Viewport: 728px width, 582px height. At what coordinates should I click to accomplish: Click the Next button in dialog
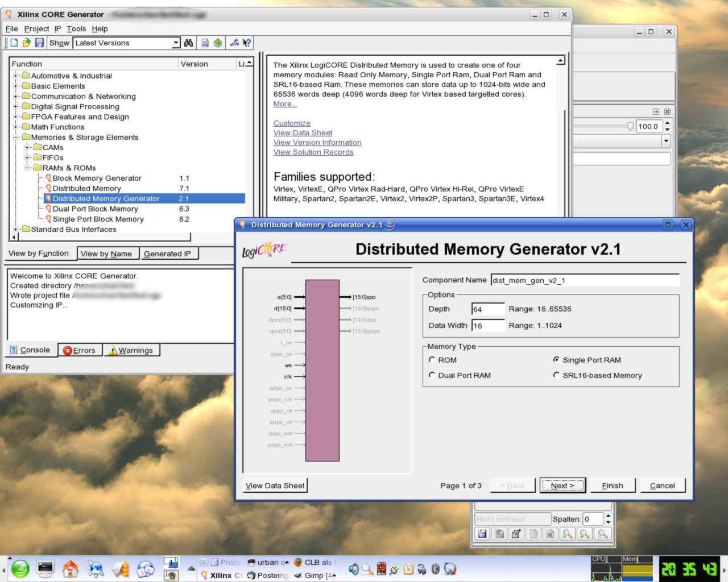(x=562, y=485)
